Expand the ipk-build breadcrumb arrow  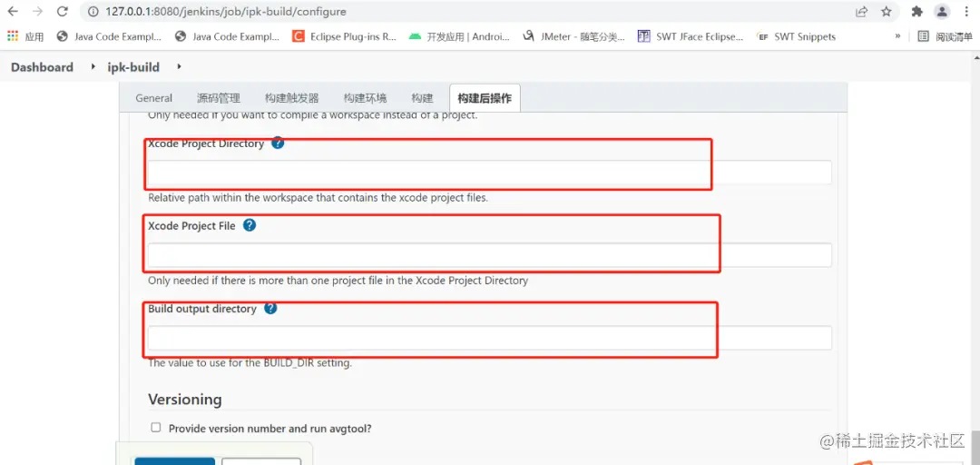[180, 66]
